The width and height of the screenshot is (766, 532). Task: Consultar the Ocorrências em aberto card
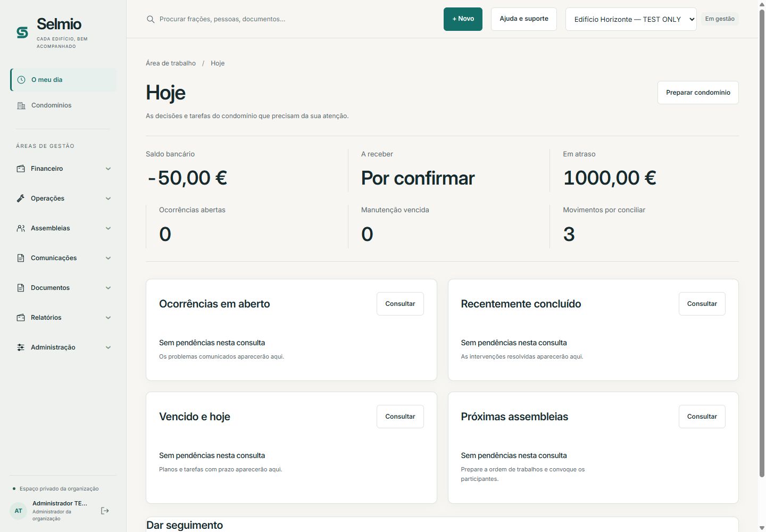tap(400, 304)
